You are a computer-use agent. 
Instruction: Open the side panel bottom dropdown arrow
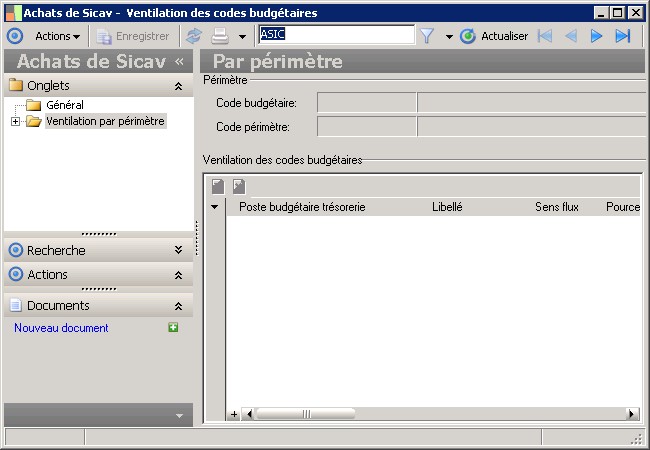click(179, 416)
